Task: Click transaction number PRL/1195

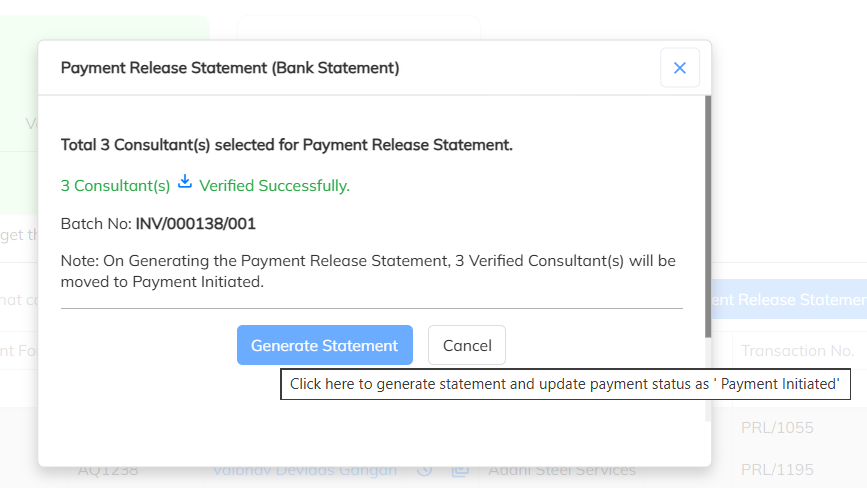Action: pos(777,470)
